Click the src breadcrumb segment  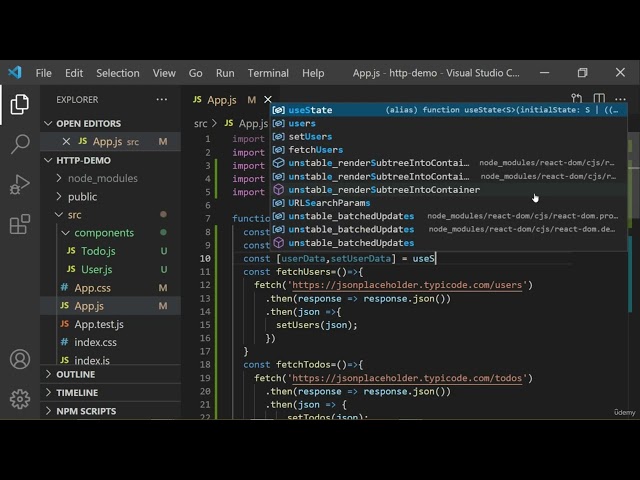pos(200,123)
